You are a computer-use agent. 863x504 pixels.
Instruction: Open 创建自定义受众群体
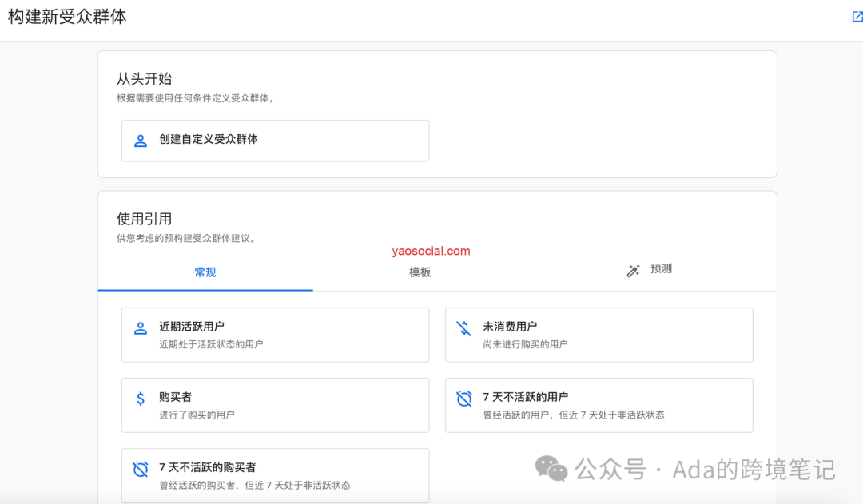click(x=275, y=141)
